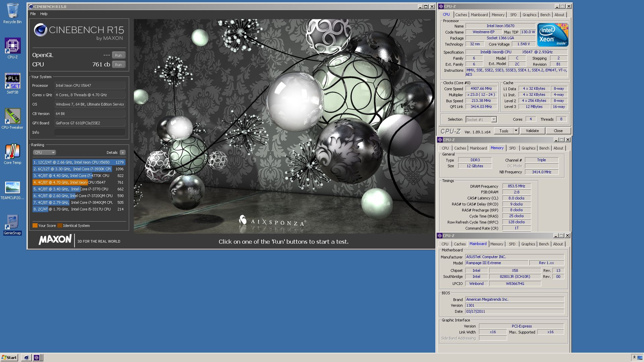
Task: Open Graphics tab in top CPU-Z window
Action: point(529,15)
